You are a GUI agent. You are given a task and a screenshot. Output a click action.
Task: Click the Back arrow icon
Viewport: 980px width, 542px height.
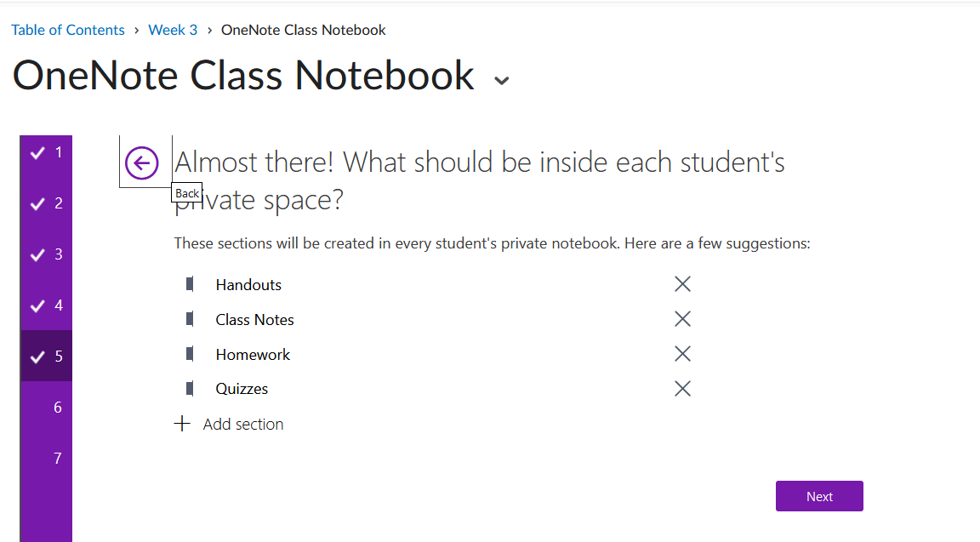[141, 163]
